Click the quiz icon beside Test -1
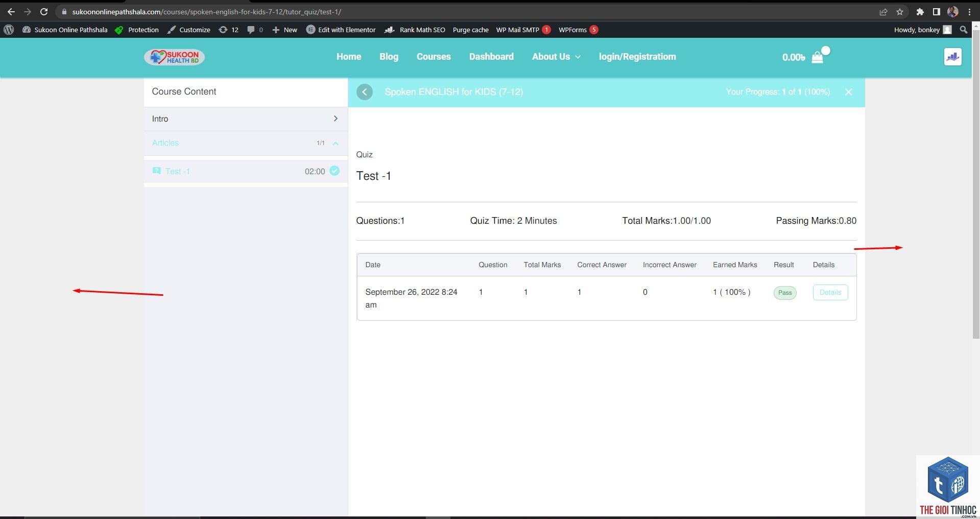980x519 pixels. coord(157,171)
